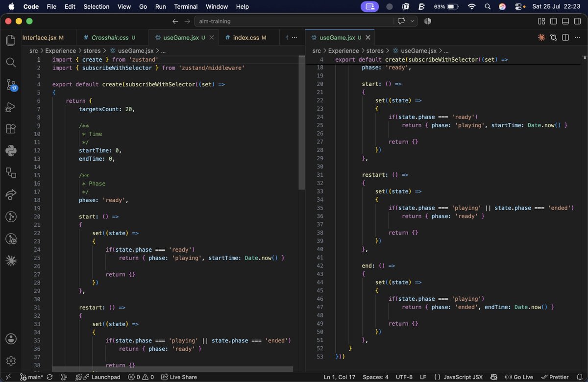The height and width of the screenshot is (382, 588).
Task: Close the right useGame.jsx tab
Action: pyautogui.click(x=368, y=37)
